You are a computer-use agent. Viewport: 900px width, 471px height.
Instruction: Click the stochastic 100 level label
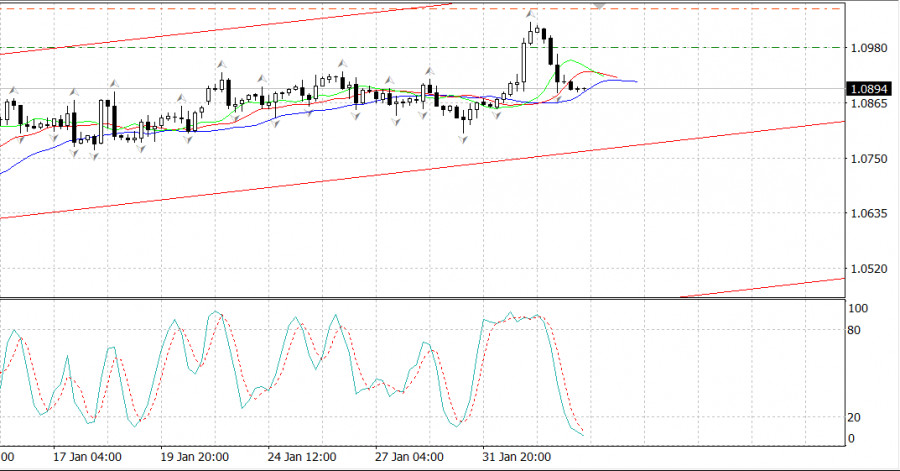pyautogui.click(x=858, y=309)
